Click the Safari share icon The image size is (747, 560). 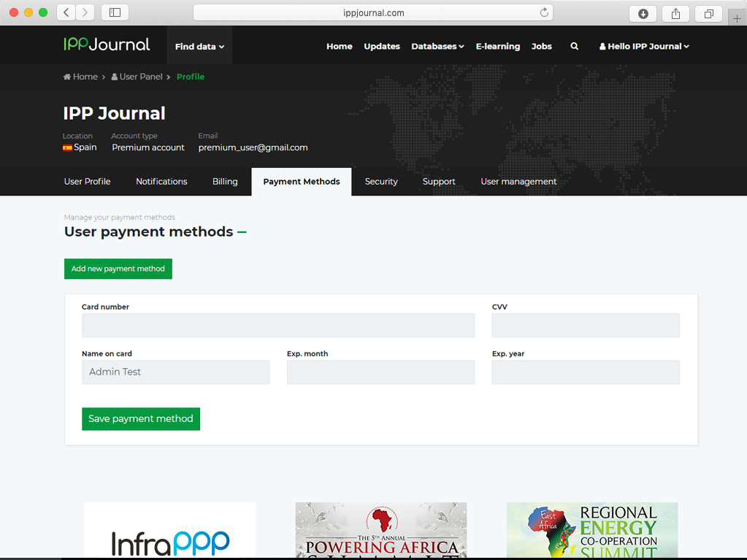coord(675,13)
